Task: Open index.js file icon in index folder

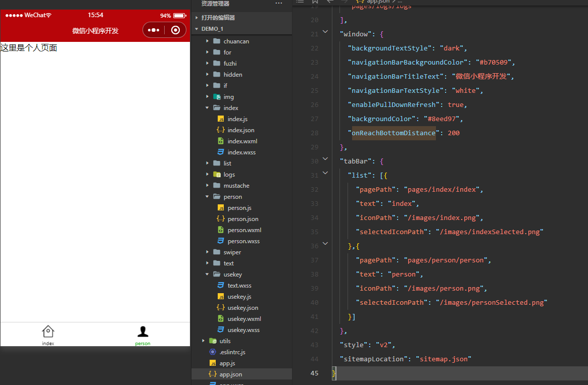Action: 221,119
